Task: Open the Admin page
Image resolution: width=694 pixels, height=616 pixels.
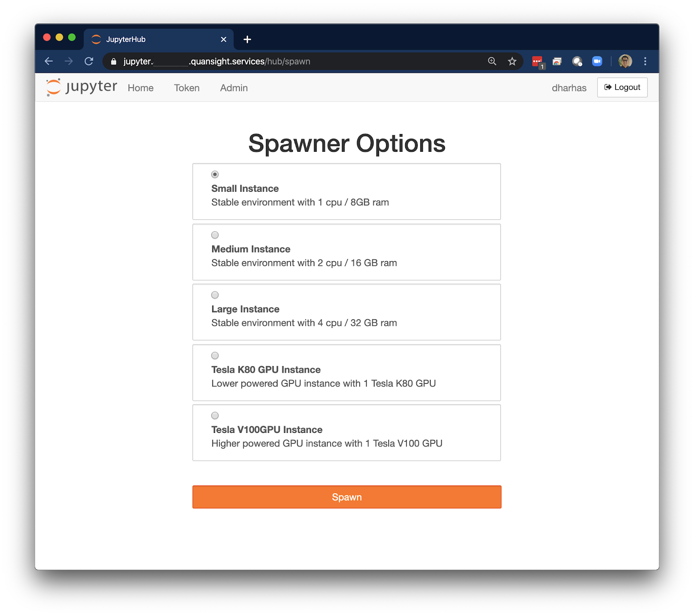Action: pos(234,88)
